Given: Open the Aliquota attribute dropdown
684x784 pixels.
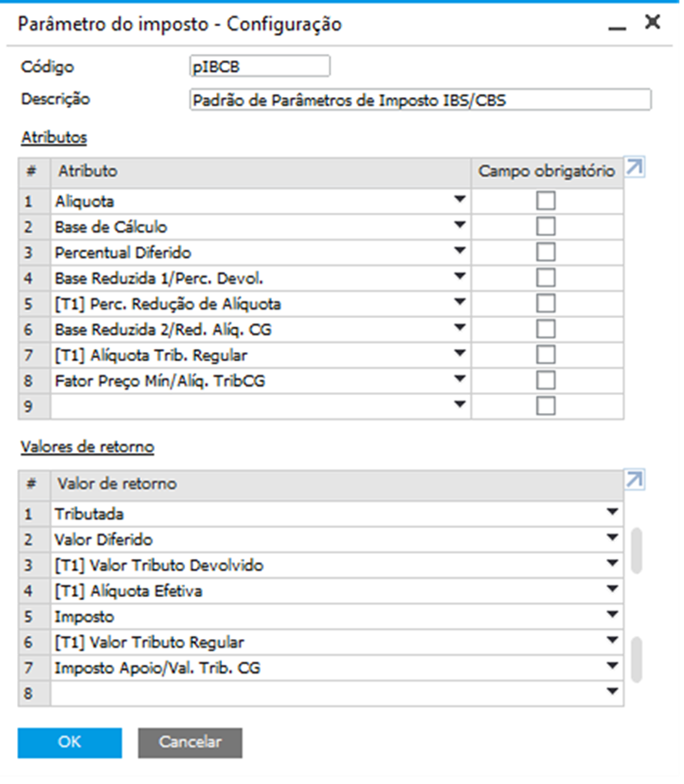Looking at the screenshot, I should 460,201.
